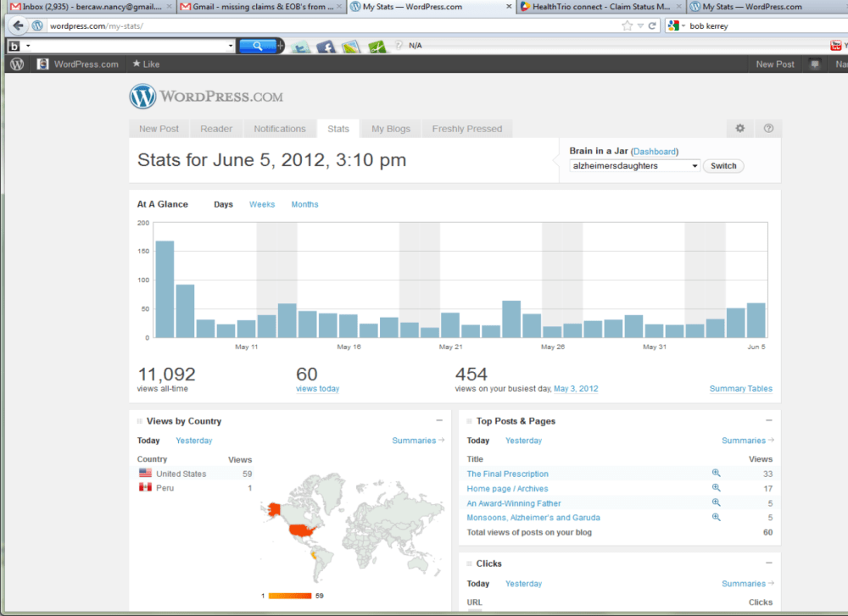Screen dimensions: 848x616
Task: Show Yesterday in Views by Country
Action: click(194, 441)
